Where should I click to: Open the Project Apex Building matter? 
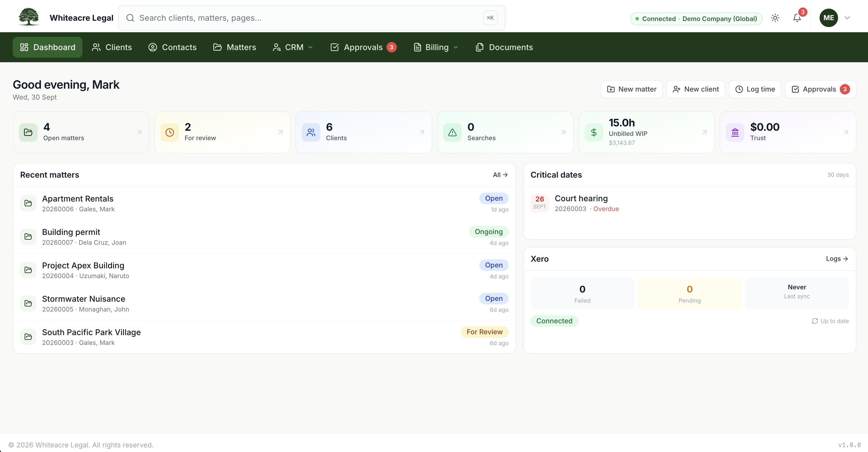point(264,270)
